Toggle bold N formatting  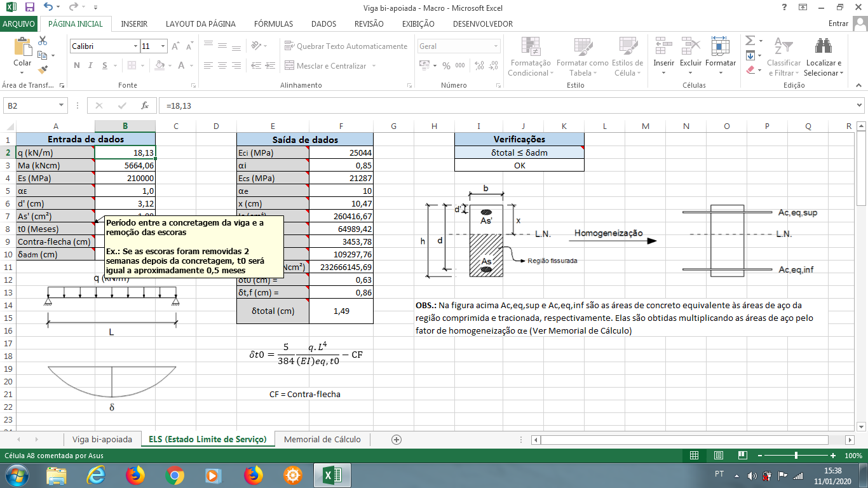[76, 65]
